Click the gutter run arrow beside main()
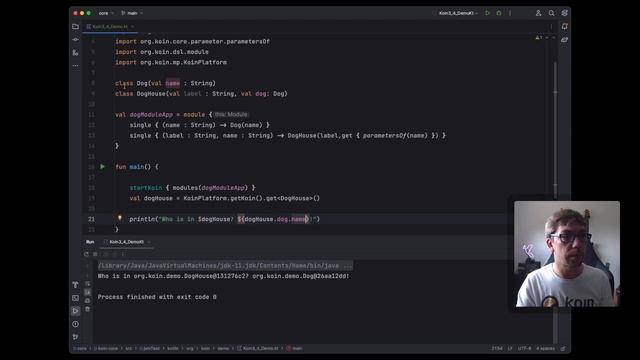 (102, 167)
